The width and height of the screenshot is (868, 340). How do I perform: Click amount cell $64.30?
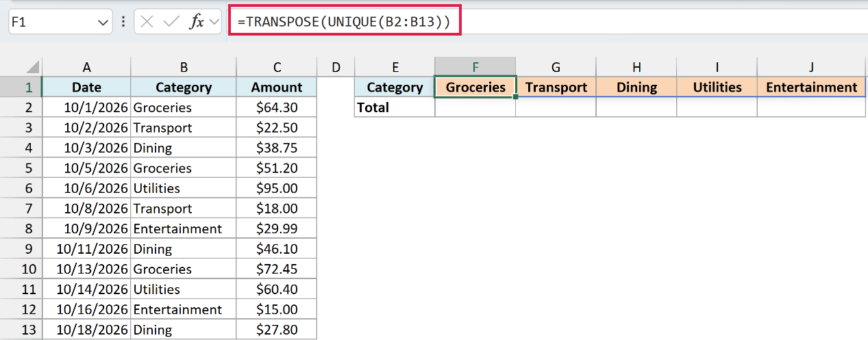tap(277, 107)
